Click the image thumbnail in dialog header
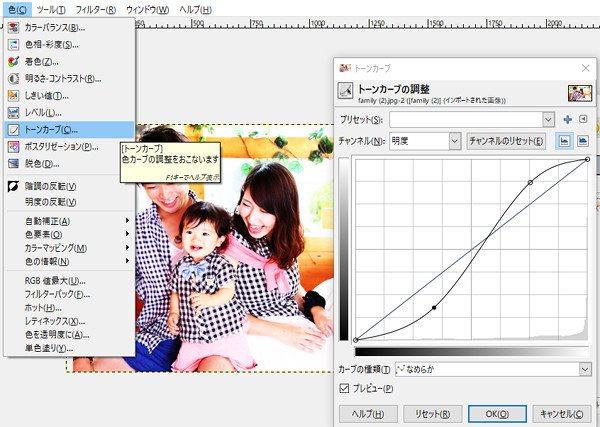600x427 pixels. [x=578, y=92]
